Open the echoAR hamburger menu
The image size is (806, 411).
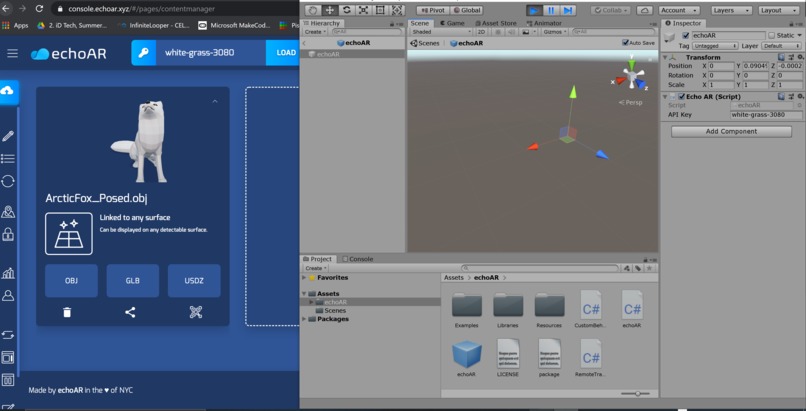point(12,53)
